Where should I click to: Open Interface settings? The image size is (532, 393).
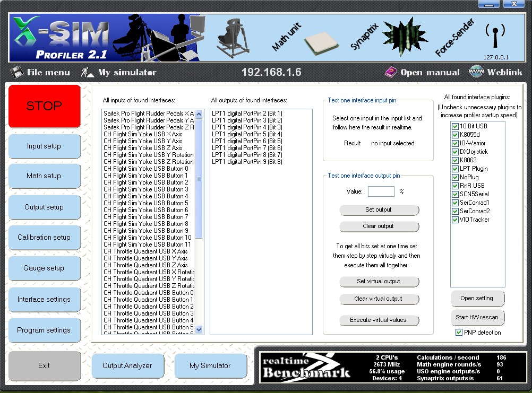(44, 300)
